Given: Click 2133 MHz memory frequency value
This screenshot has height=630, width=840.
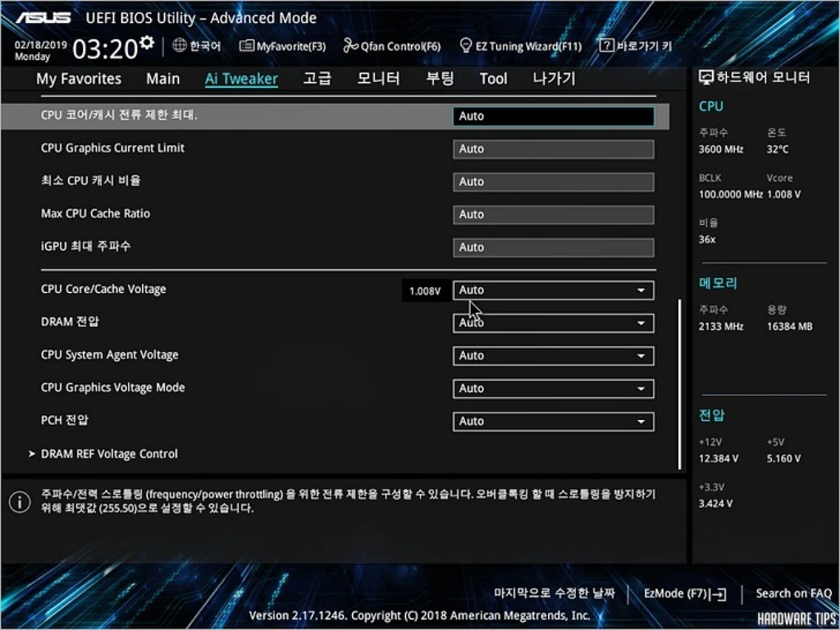Looking at the screenshot, I should pyautogui.click(x=721, y=326).
